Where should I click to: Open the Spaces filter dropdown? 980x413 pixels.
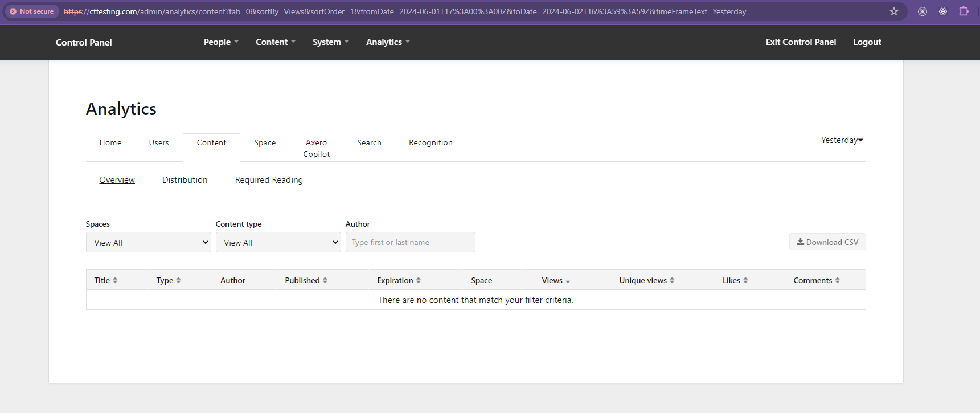pos(149,242)
